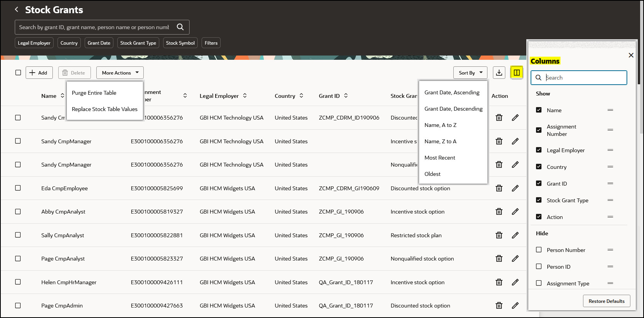
Task: Click Restore Defaults in Columns panel
Action: [607, 301]
